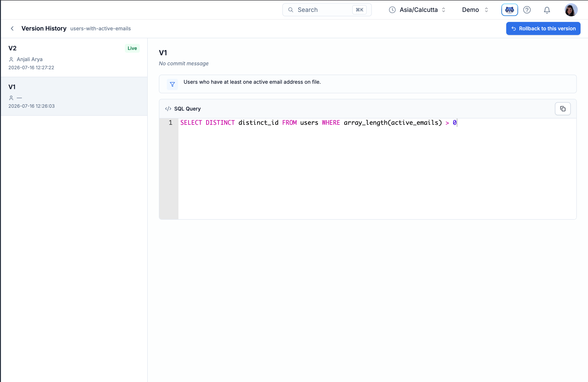The height and width of the screenshot is (382, 588).
Task: Click Rollback to this version button
Action: click(543, 28)
